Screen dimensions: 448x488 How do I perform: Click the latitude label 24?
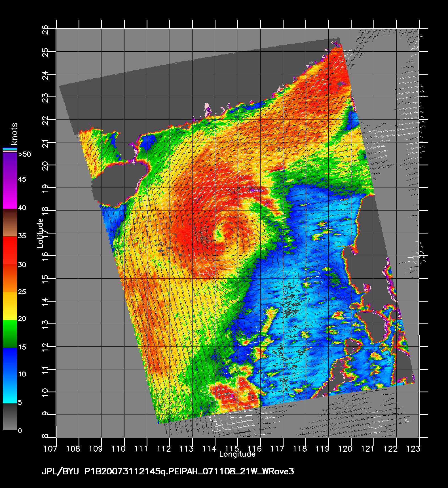(x=45, y=75)
